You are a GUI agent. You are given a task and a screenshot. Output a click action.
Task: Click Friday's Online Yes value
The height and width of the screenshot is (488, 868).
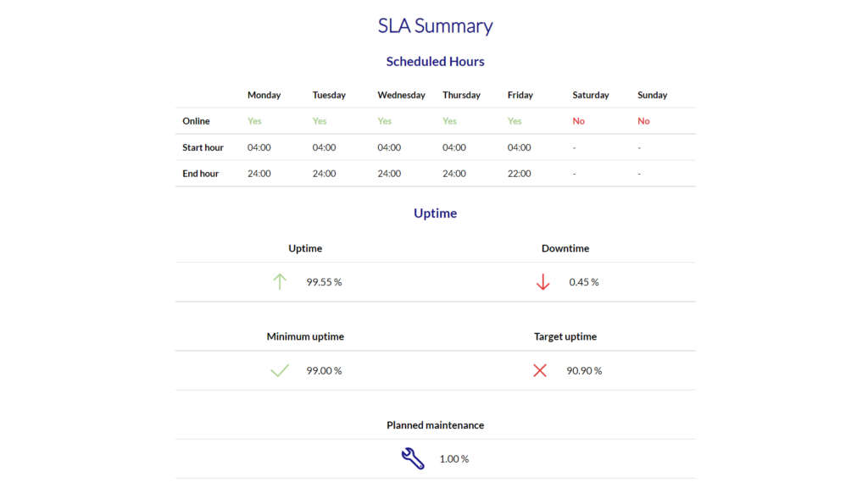515,121
